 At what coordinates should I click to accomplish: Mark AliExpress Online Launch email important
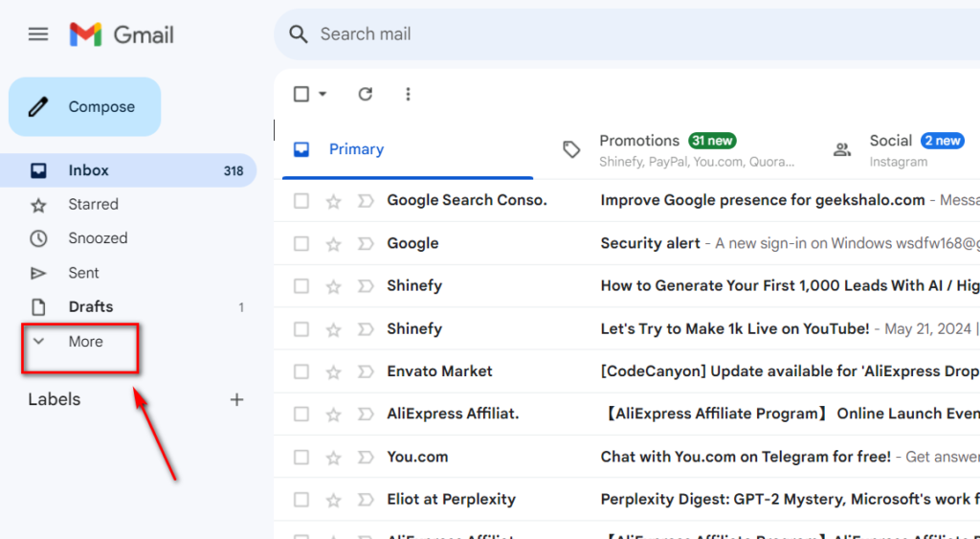click(365, 414)
